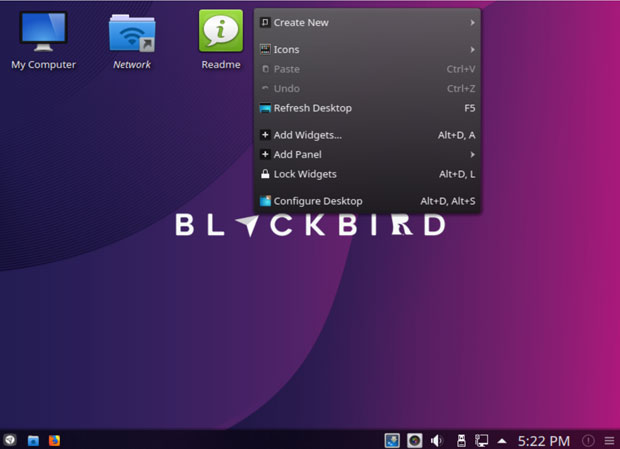Show hidden system tray icons
620x449 pixels.
tap(502, 441)
